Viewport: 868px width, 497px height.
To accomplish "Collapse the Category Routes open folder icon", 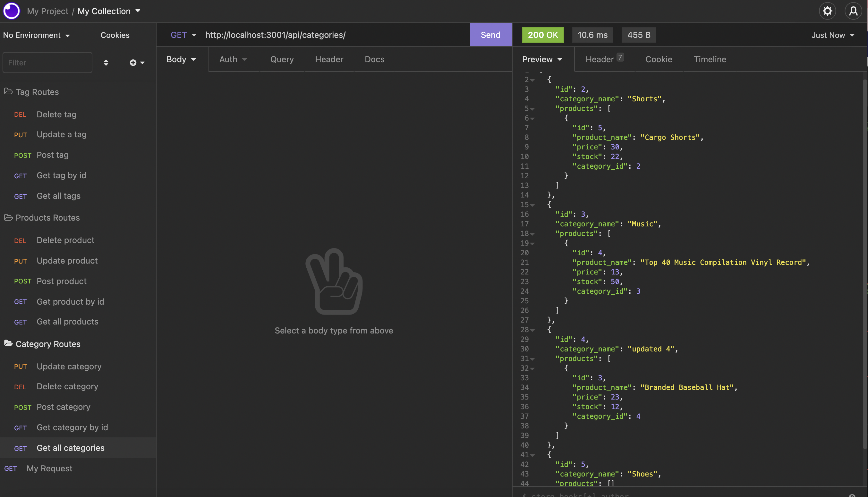I will (8, 343).
